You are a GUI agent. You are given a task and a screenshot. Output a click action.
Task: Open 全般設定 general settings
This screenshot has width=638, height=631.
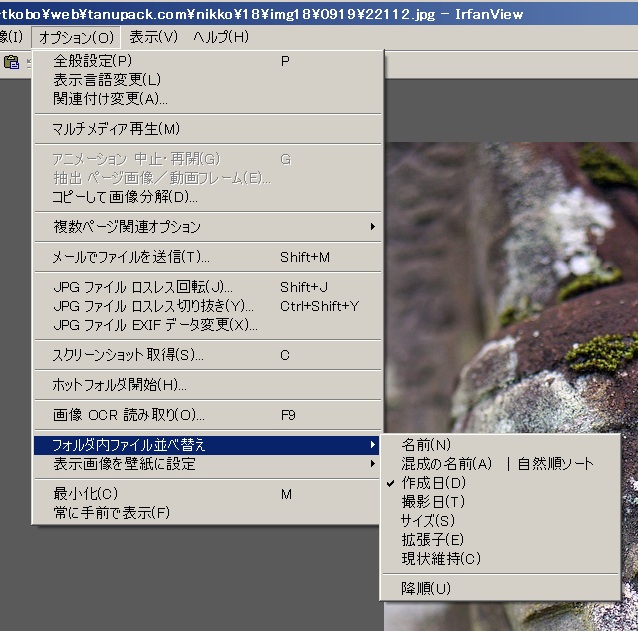[x=92, y=61]
